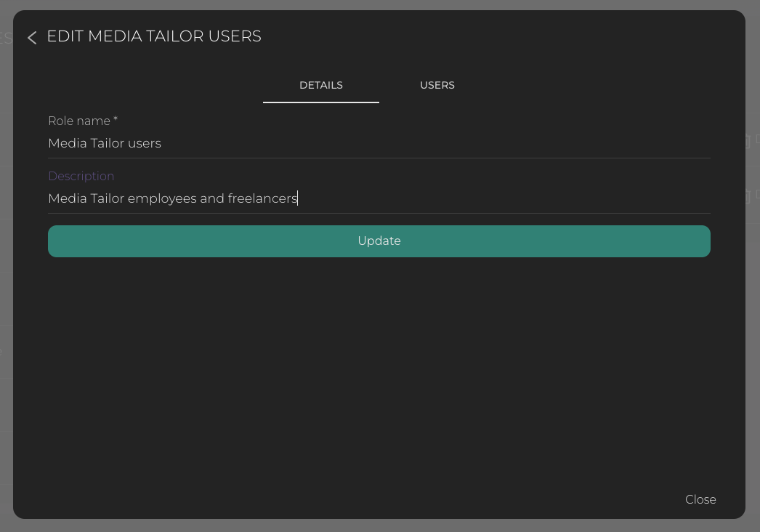Click the Role name field label
This screenshot has width=760, height=532.
pos(78,121)
